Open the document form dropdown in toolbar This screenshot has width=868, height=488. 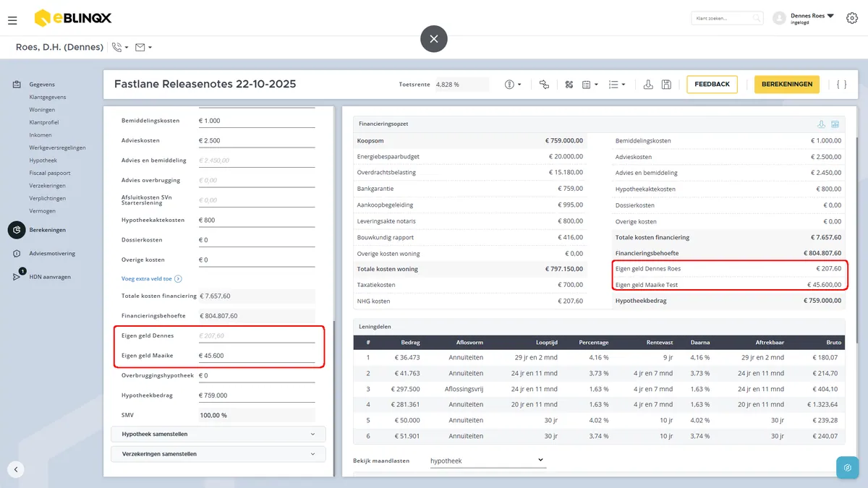pos(590,85)
